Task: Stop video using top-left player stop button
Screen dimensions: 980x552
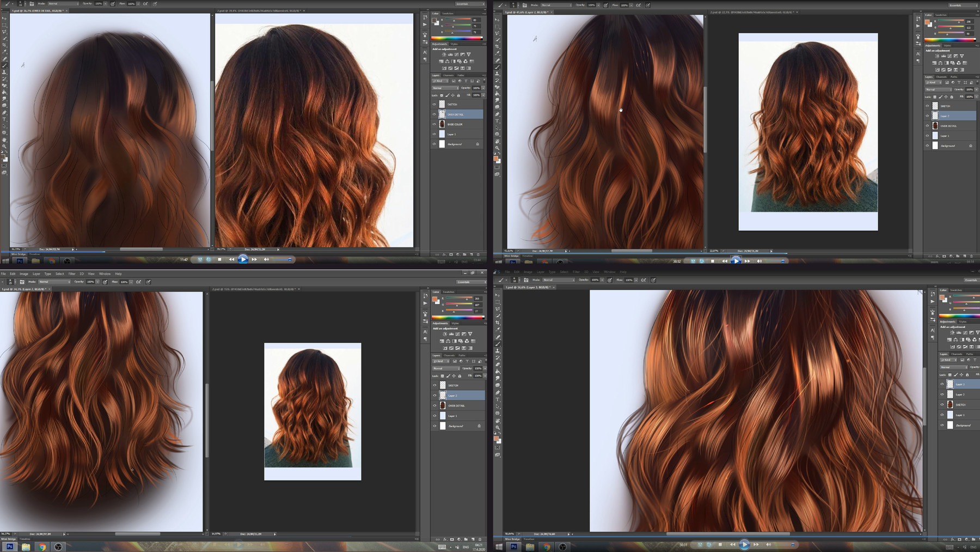Action: [219, 259]
